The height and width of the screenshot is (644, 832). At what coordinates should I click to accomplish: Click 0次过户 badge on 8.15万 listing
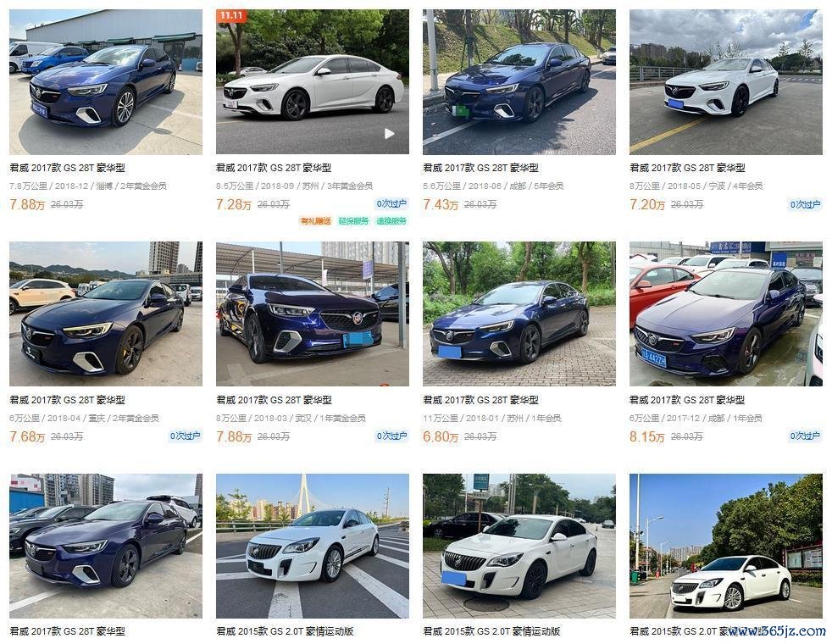(x=805, y=436)
